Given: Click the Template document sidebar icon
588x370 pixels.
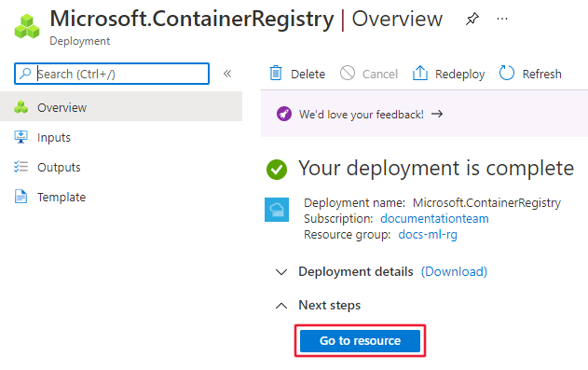Looking at the screenshot, I should click(21, 197).
